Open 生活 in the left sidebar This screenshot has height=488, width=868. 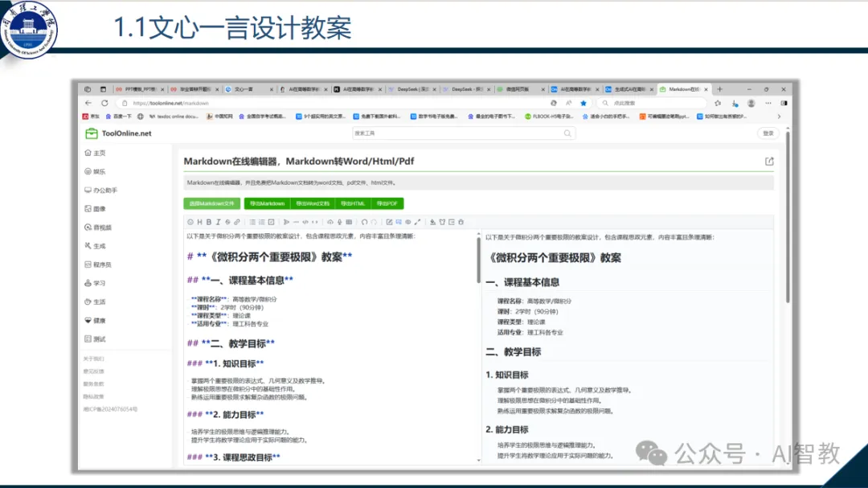pyautogui.click(x=95, y=301)
